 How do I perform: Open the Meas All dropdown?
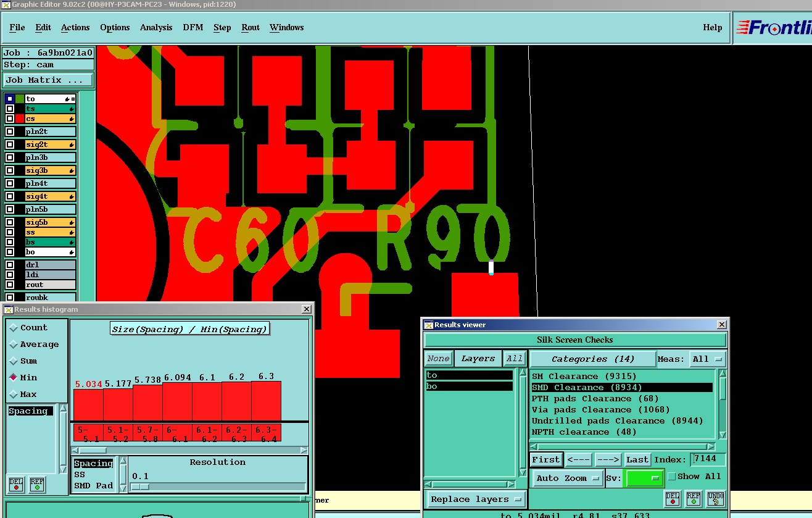coord(708,359)
